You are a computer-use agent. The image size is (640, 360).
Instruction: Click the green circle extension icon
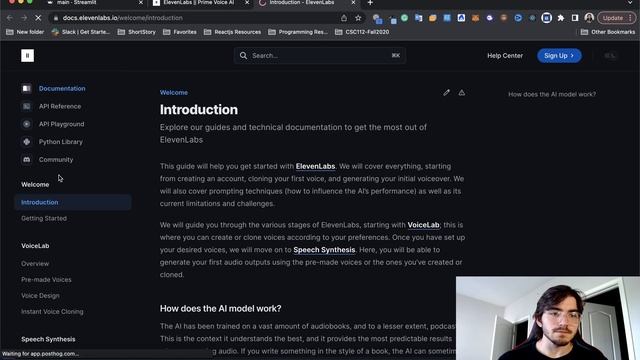click(404, 18)
